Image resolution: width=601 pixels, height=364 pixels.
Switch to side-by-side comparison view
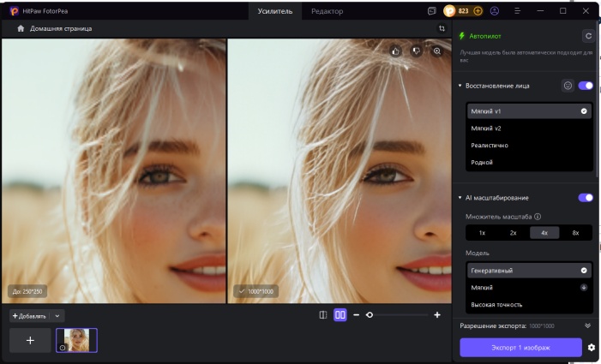(340, 315)
